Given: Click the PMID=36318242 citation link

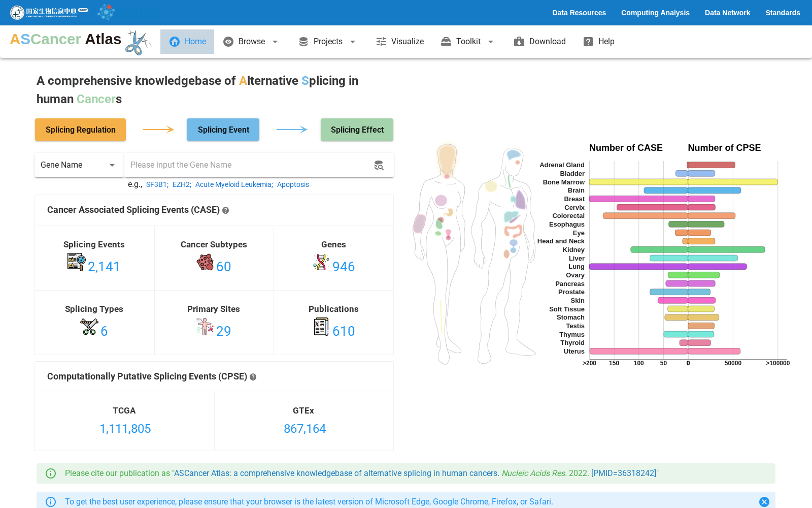Looking at the screenshot, I should (624, 473).
